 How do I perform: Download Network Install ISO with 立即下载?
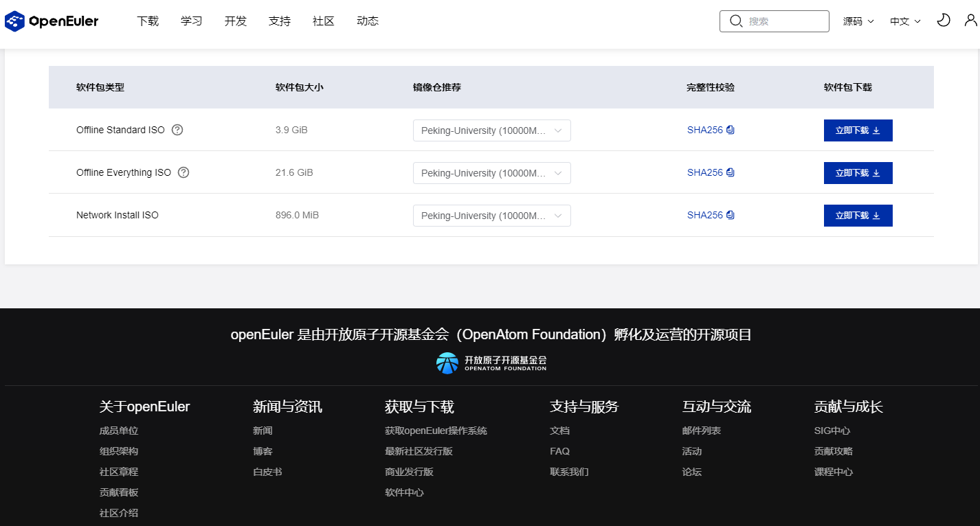tap(858, 216)
